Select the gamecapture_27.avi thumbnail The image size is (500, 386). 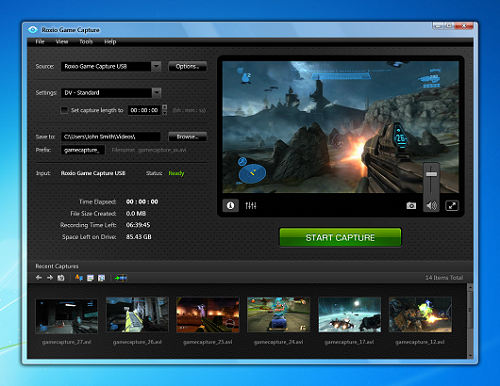coord(67,316)
